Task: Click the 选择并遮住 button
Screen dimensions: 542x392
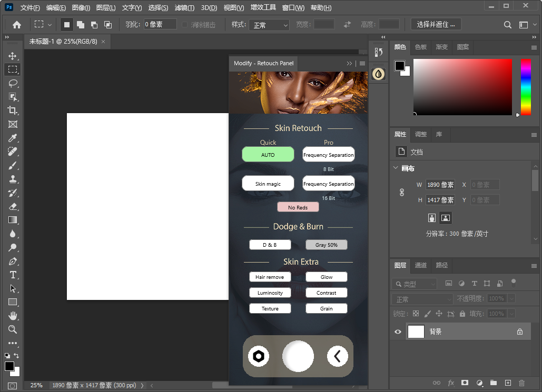Action: pos(436,25)
